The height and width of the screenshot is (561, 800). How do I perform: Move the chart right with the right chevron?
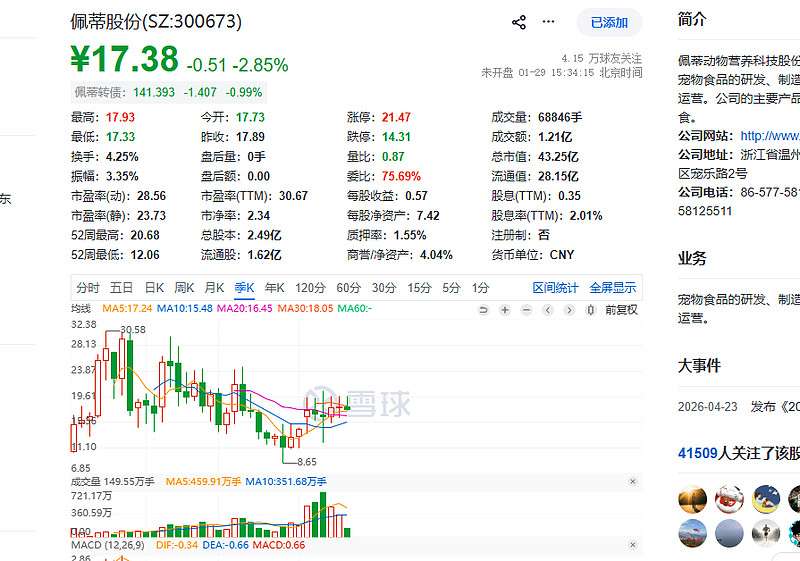(569, 310)
